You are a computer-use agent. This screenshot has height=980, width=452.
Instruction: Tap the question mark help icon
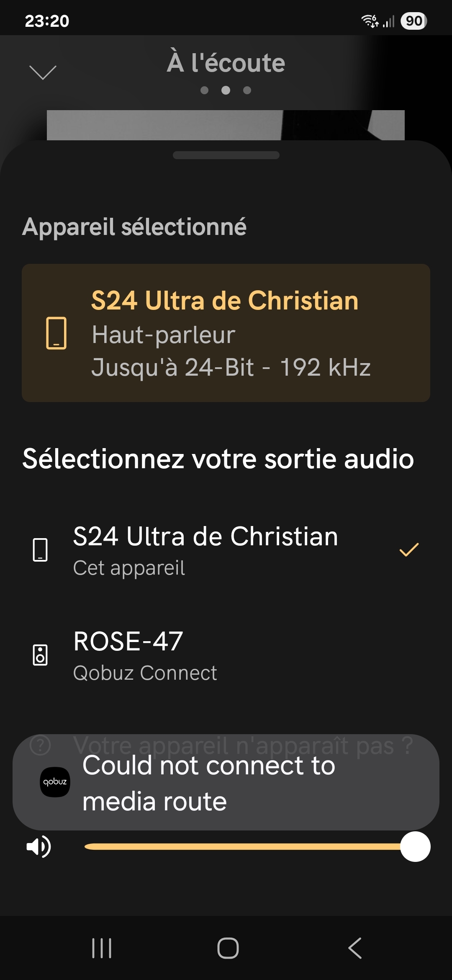[40, 745]
